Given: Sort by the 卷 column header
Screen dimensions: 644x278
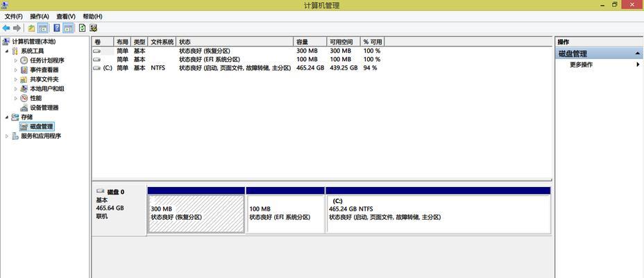Looking at the screenshot, I should tap(103, 42).
